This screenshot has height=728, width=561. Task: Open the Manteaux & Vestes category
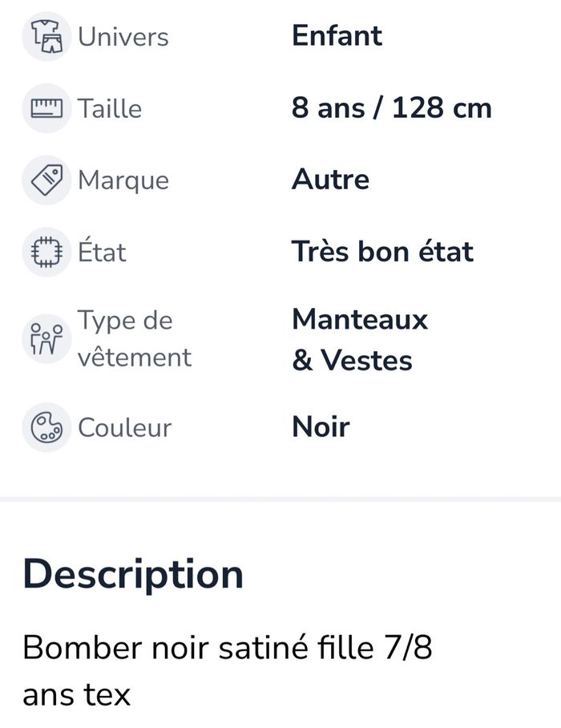359,339
